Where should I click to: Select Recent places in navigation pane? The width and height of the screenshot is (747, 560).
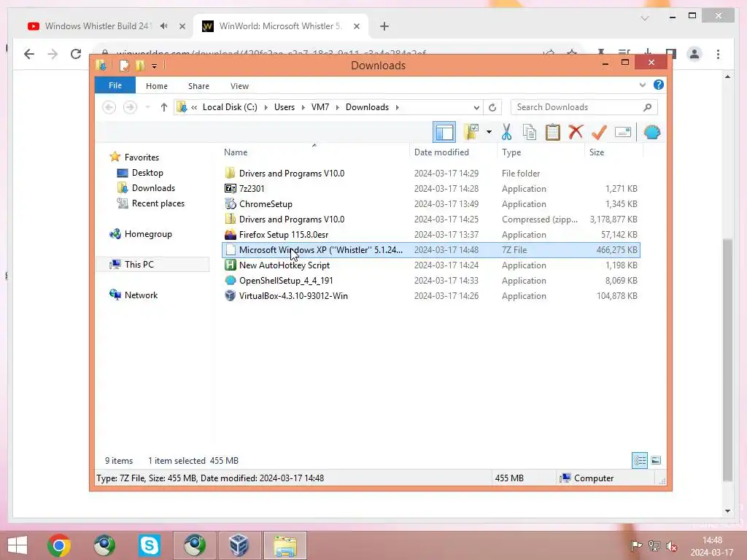tap(158, 203)
